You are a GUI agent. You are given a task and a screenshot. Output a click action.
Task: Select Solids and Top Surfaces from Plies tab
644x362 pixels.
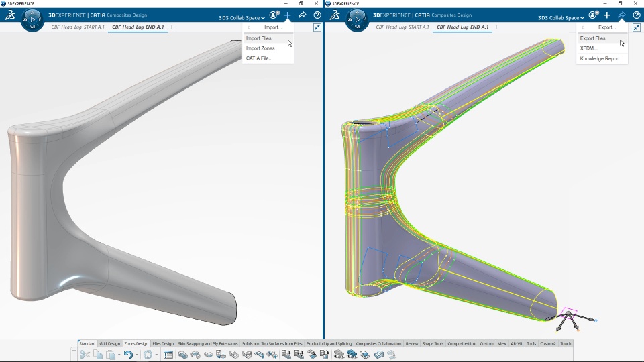(x=272, y=343)
